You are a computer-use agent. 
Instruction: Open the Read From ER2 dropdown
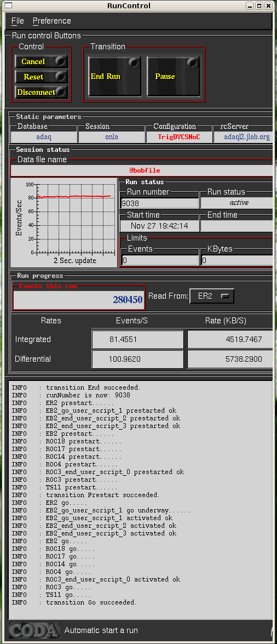[212, 296]
